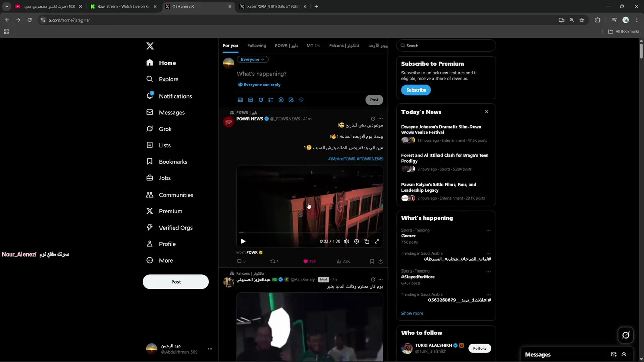This screenshot has width=644, height=362.
Task: Click the Grok enhance icon in composer
Action: pyautogui.click(x=261, y=100)
